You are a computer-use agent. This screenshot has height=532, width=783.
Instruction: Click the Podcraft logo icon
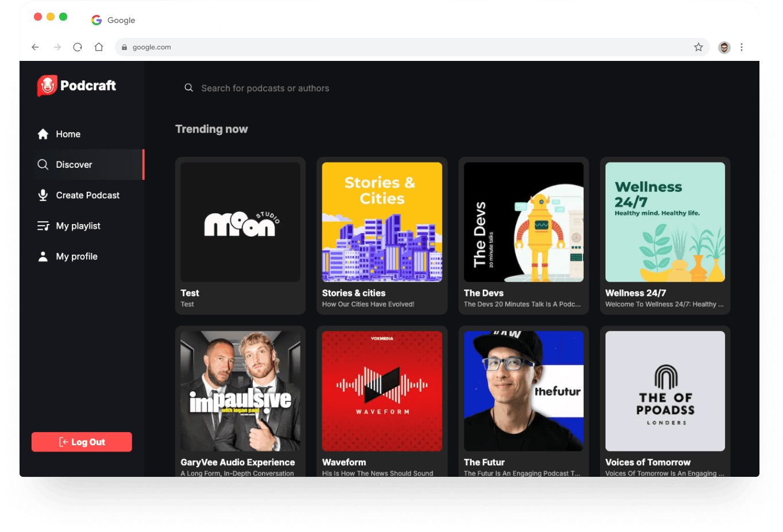[47, 86]
